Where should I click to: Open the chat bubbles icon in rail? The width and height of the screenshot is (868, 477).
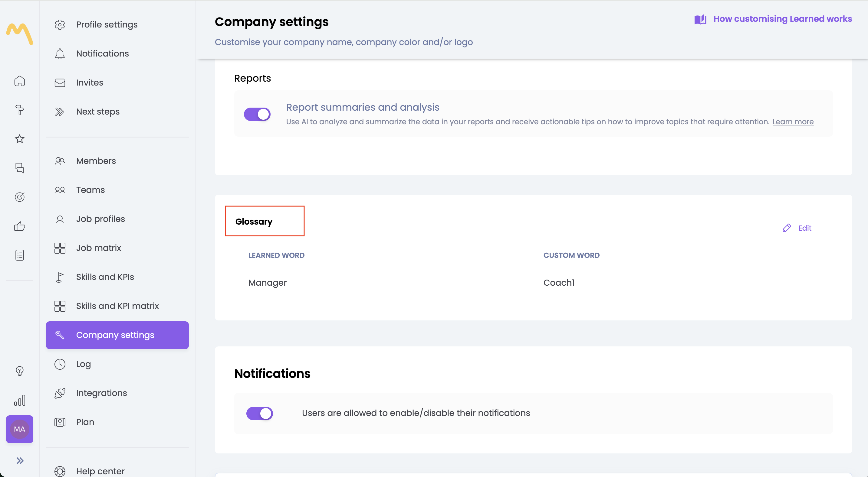pyautogui.click(x=20, y=168)
